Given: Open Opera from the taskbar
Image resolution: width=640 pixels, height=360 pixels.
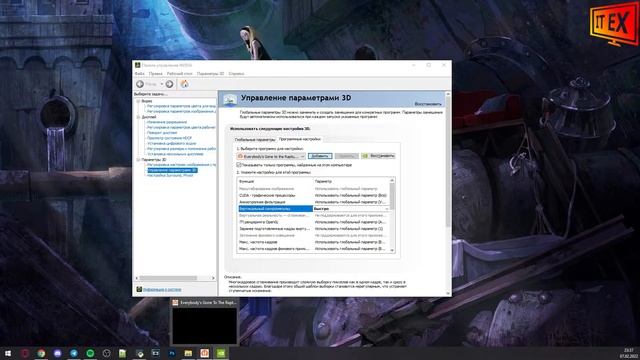Looking at the screenshot, I should point(25,353).
